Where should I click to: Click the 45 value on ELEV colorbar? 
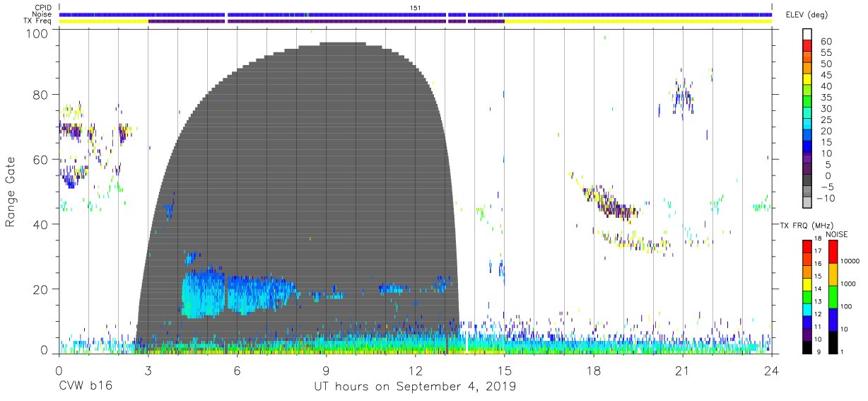point(826,75)
